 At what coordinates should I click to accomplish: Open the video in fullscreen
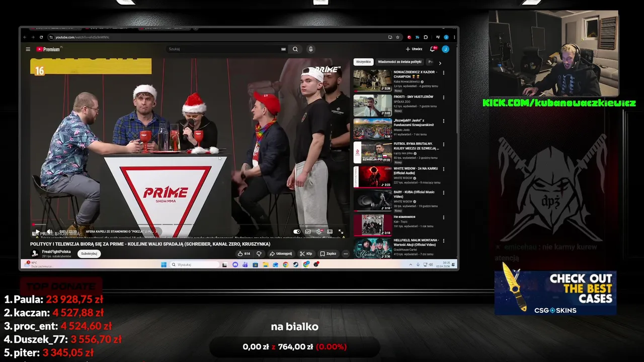[x=341, y=232]
